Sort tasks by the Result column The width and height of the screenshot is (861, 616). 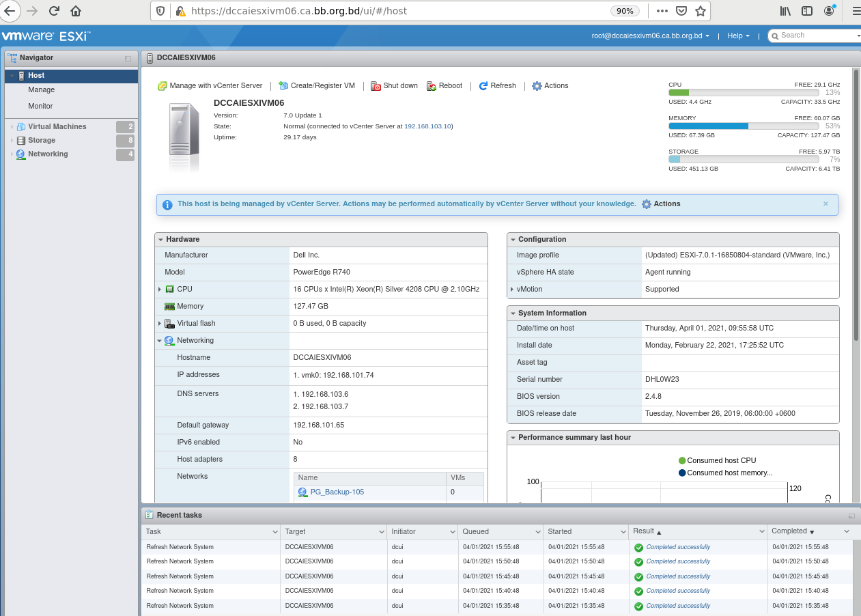(643, 532)
